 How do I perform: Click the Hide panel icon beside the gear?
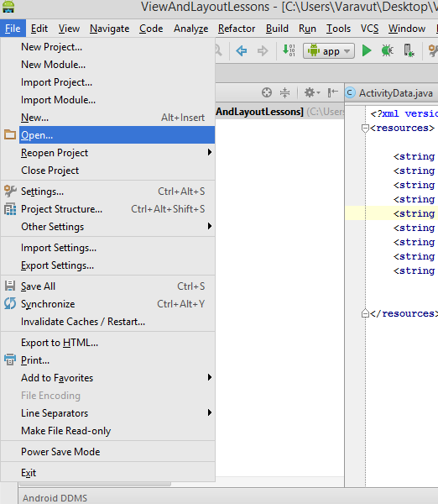pyautogui.click(x=332, y=92)
